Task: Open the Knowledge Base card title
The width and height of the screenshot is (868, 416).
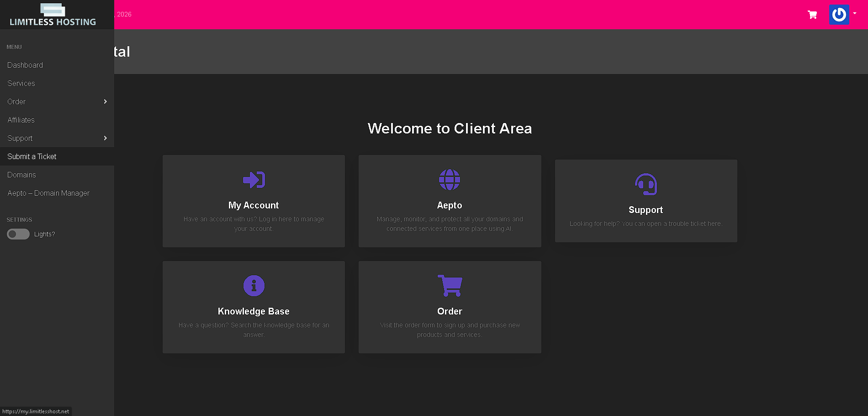Action: 254,311
